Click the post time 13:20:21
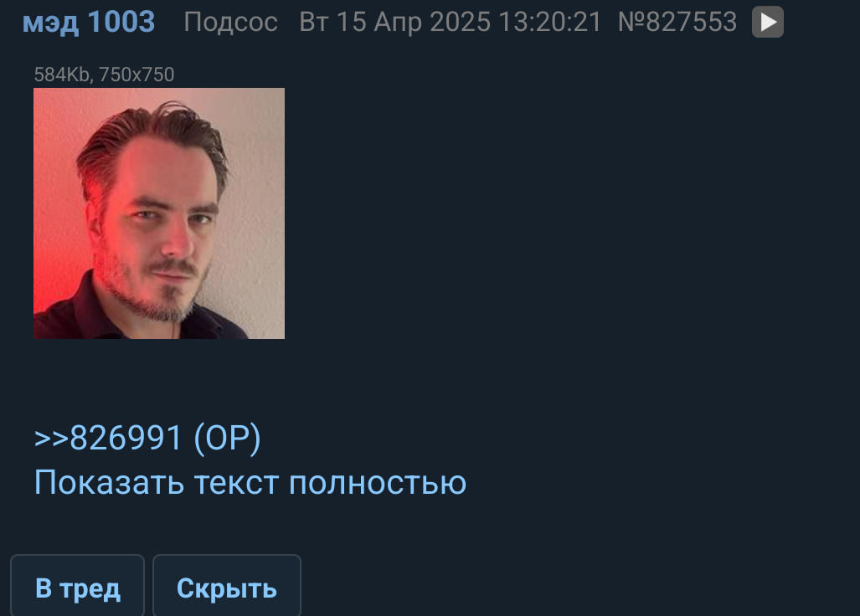This screenshot has width=860, height=616. [x=550, y=23]
